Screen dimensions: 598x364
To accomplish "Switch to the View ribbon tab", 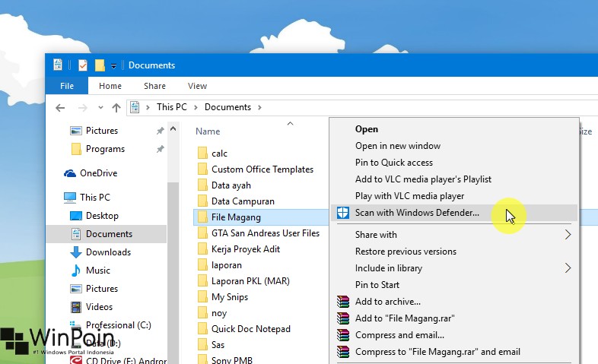I will pyautogui.click(x=197, y=86).
